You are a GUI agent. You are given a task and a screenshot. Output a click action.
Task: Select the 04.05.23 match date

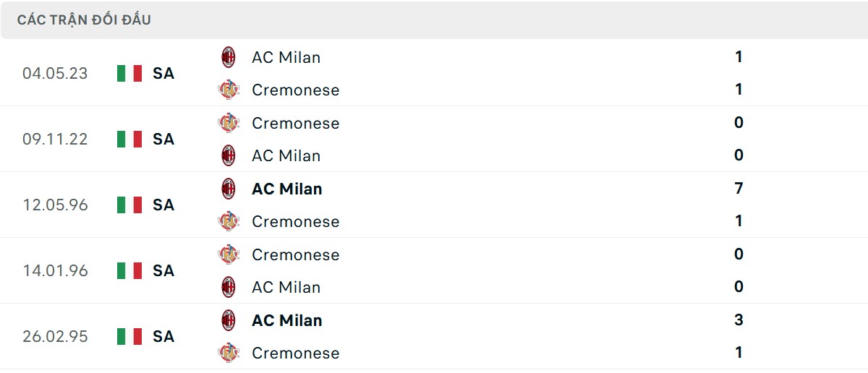coord(55,73)
